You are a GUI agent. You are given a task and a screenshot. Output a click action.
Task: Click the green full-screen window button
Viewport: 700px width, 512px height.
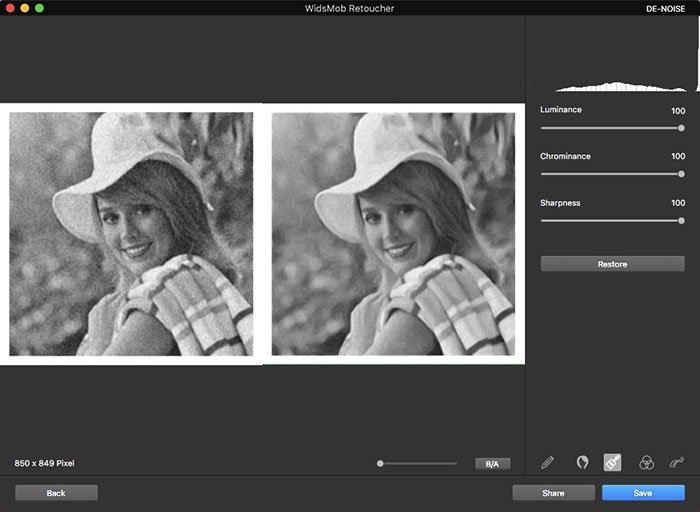click(x=39, y=8)
